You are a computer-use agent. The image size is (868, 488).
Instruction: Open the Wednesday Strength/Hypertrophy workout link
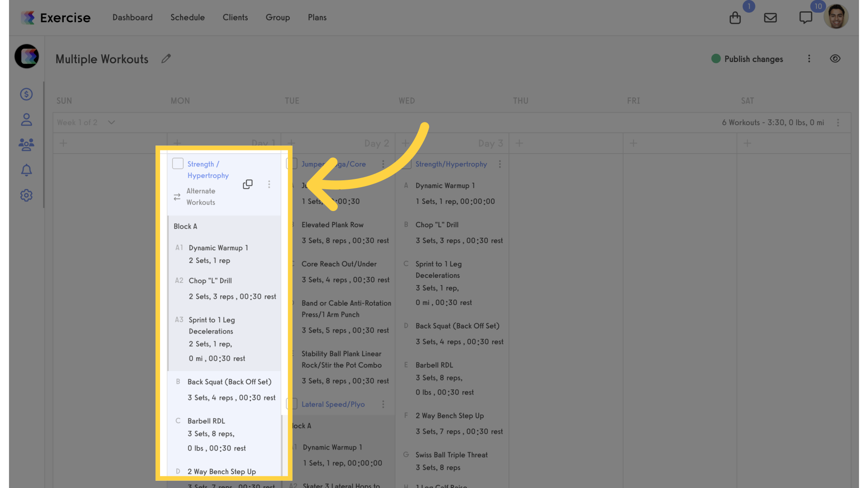click(x=451, y=164)
